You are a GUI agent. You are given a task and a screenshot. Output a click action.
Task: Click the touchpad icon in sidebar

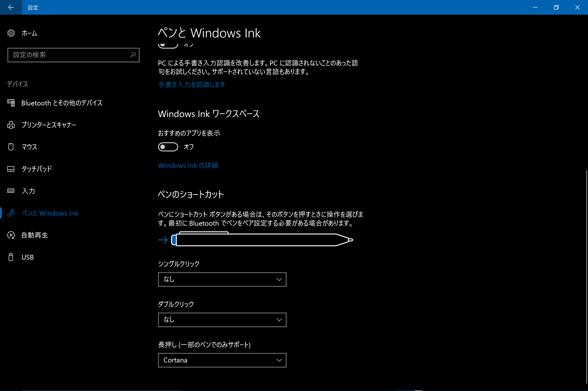coord(11,169)
